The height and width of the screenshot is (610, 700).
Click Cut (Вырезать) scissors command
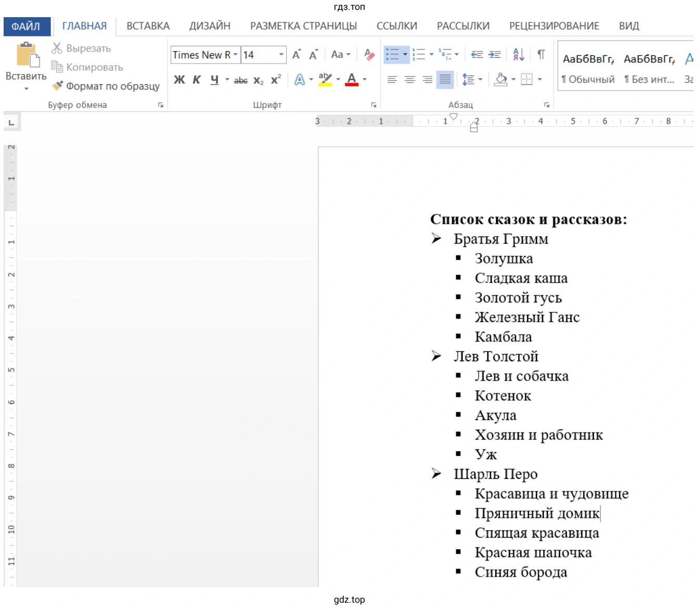(x=82, y=48)
